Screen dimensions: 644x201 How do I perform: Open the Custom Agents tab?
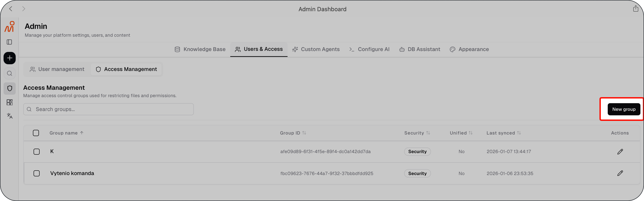(x=316, y=49)
